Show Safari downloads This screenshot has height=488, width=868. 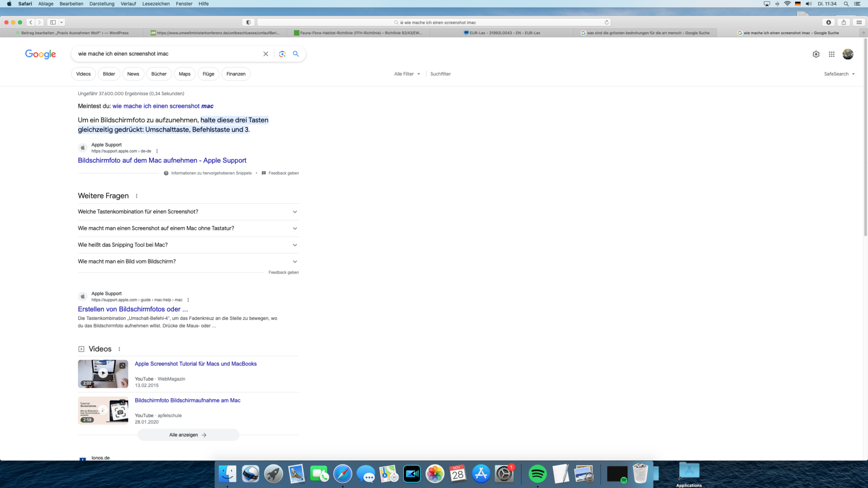[x=829, y=22]
